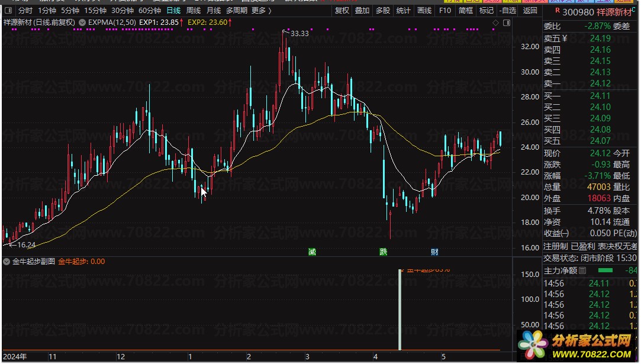This screenshot has width=641, height=364.
Task: Click the 卖五 price 24.19
Action: (x=600, y=38)
